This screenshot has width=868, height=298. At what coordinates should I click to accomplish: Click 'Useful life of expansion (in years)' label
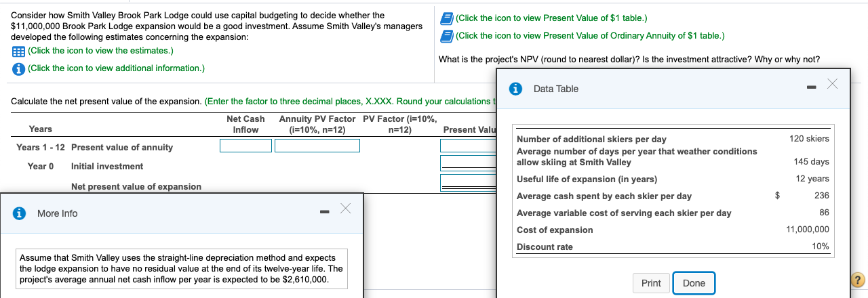[x=587, y=179]
